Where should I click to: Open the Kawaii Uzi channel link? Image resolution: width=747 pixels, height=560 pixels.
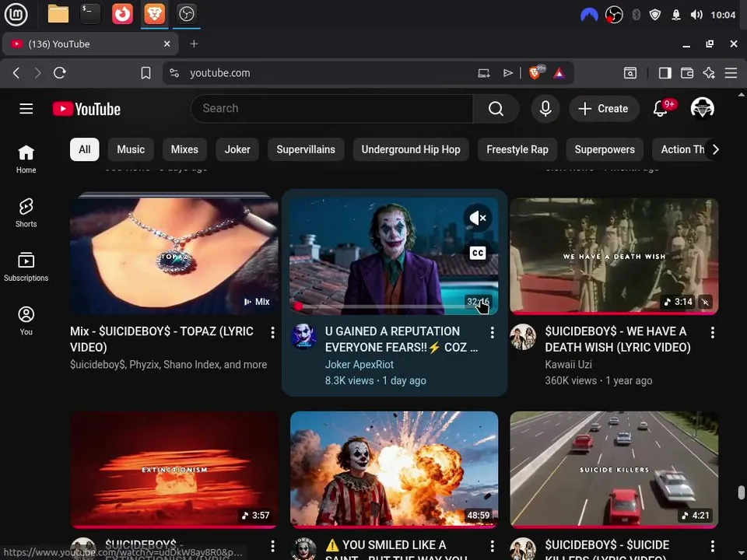(568, 365)
